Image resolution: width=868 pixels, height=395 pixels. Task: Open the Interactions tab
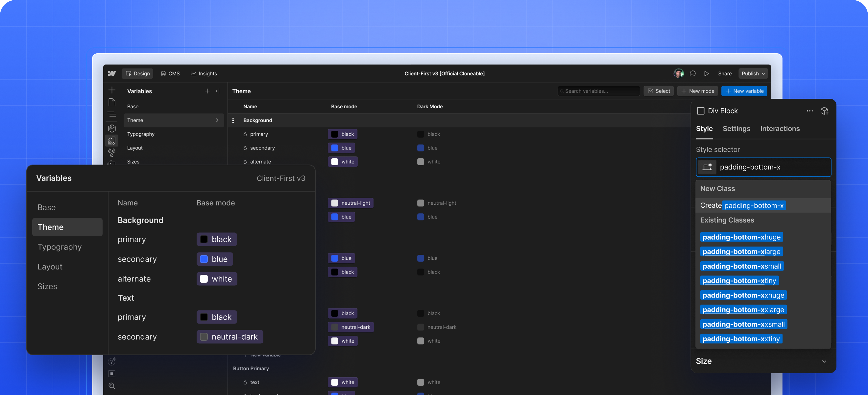point(780,128)
